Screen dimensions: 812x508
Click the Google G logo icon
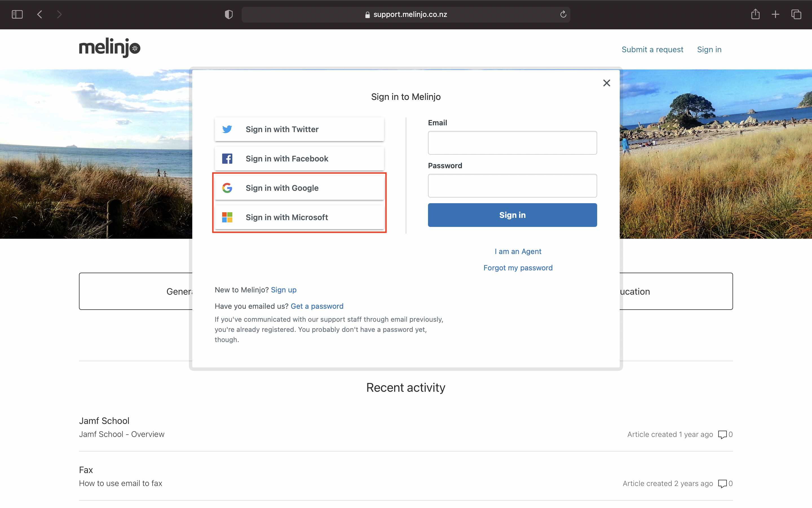(227, 188)
